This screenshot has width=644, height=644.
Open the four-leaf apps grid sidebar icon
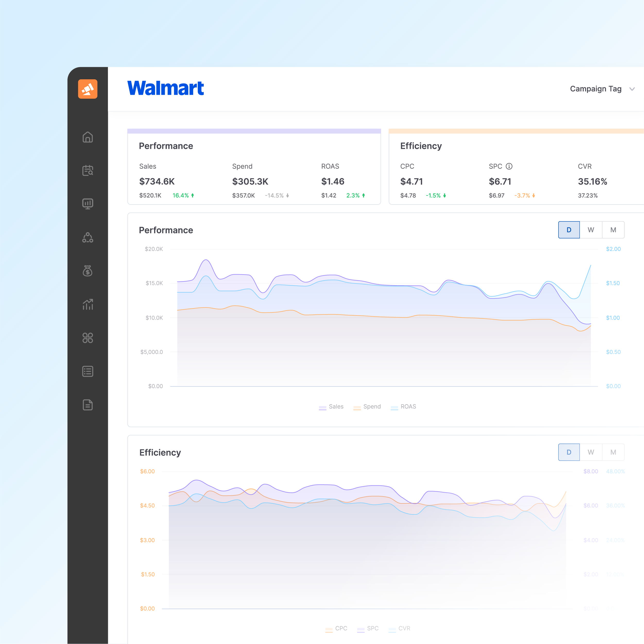click(88, 338)
